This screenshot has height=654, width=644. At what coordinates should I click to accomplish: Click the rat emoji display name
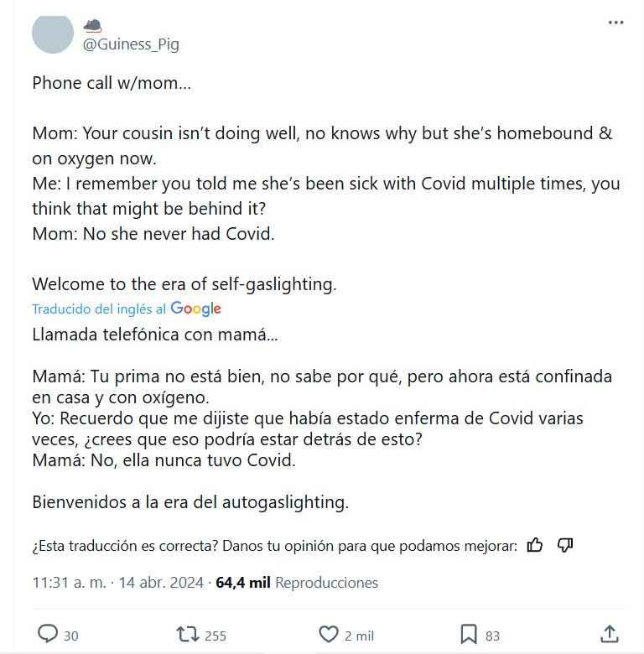(92, 25)
